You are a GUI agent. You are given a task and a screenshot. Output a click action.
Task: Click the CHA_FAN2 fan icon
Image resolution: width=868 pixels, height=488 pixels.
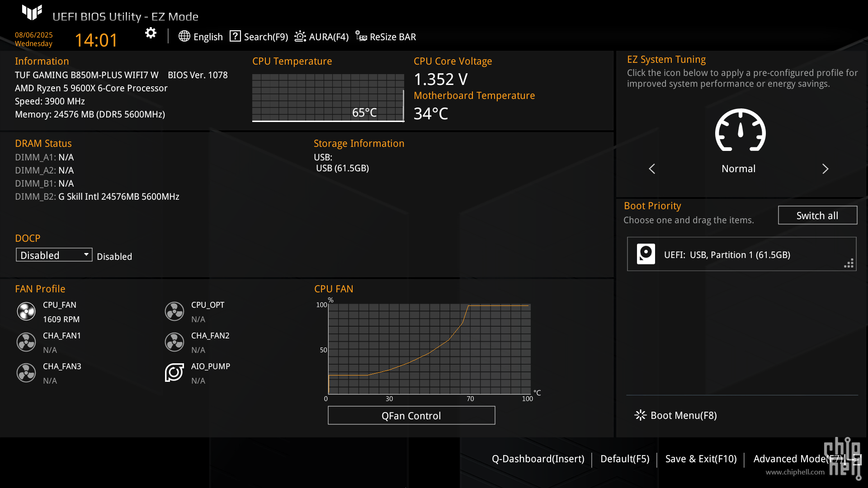pyautogui.click(x=175, y=342)
